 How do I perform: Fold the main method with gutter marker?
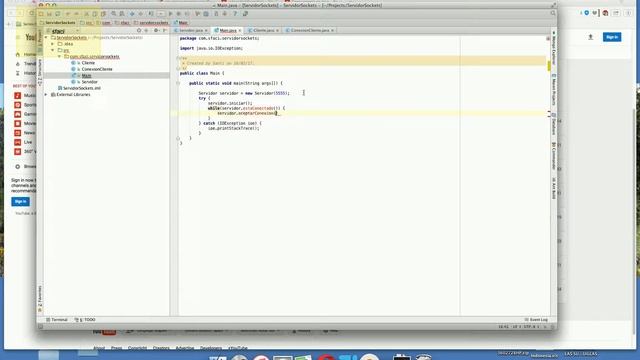click(x=178, y=83)
